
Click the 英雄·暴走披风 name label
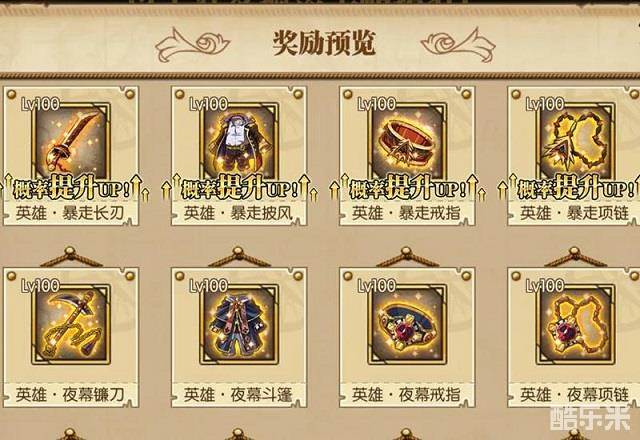[x=238, y=213]
